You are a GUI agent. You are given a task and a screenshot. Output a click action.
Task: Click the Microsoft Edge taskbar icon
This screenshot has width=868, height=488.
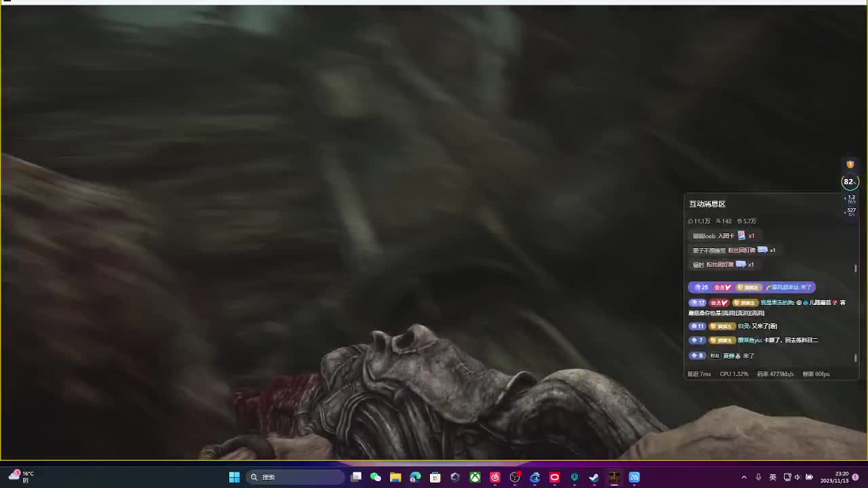(x=415, y=477)
